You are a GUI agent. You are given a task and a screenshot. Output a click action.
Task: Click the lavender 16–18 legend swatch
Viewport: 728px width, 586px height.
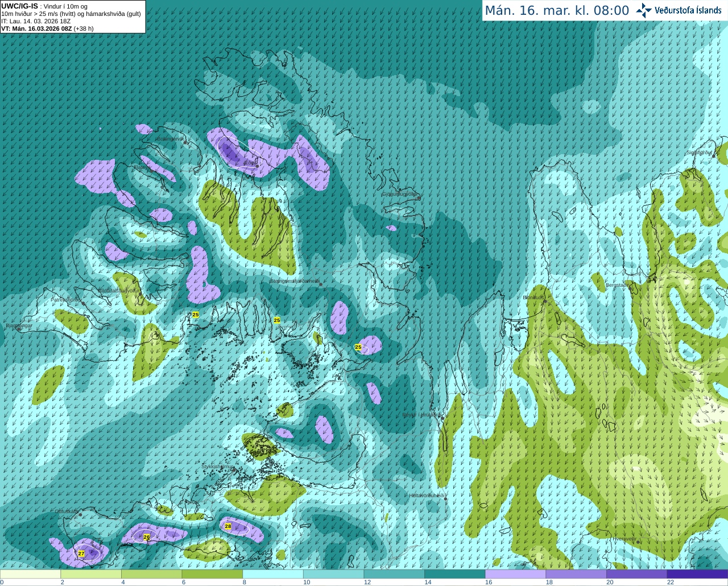point(515,574)
